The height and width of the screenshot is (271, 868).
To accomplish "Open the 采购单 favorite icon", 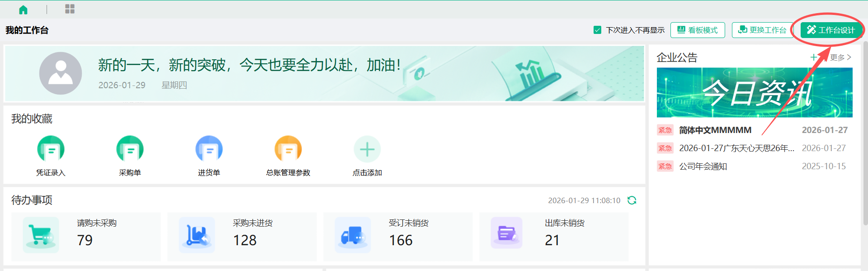I will coord(130,149).
